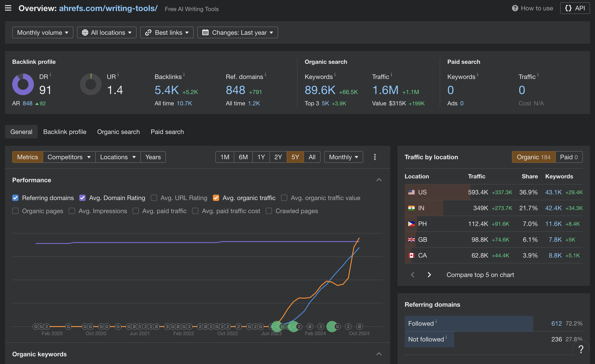This screenshot has width=595, height=364.
Task: Collapse the Organic keywords section
Action: point(379,354)
